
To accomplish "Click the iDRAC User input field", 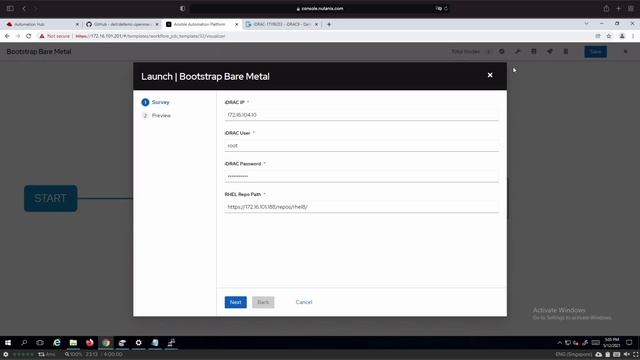I will 362,146.
